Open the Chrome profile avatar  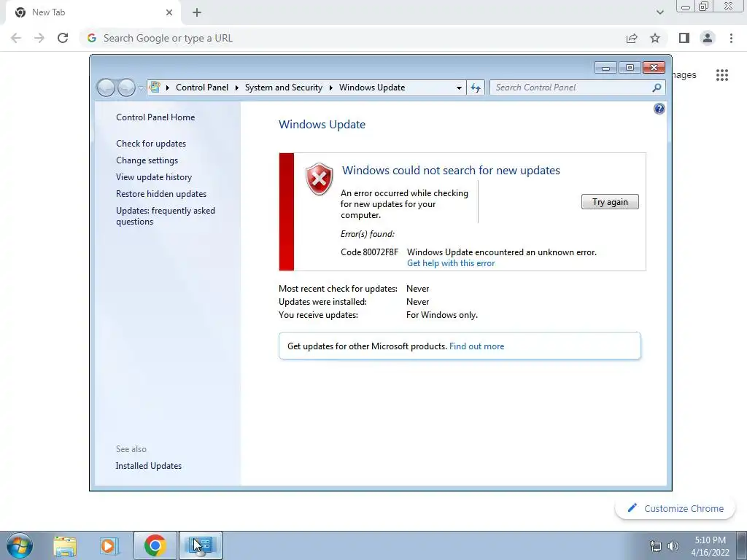point(708,38)
